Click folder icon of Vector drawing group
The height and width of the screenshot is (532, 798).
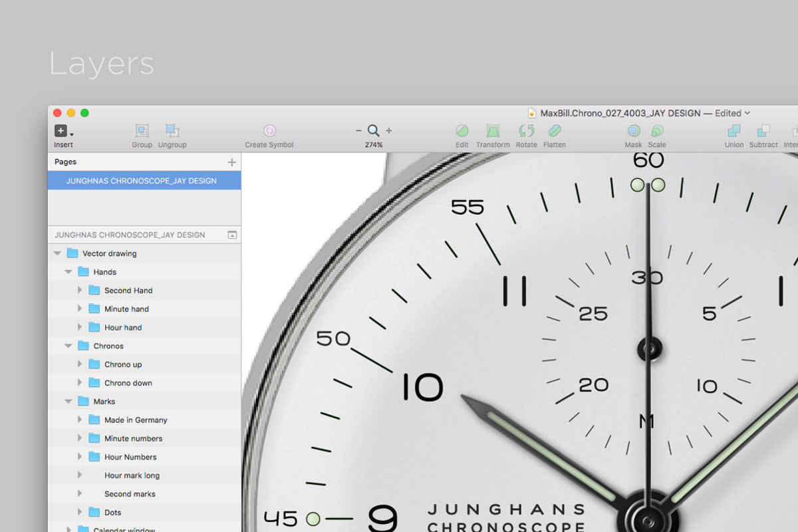(73, 253)
